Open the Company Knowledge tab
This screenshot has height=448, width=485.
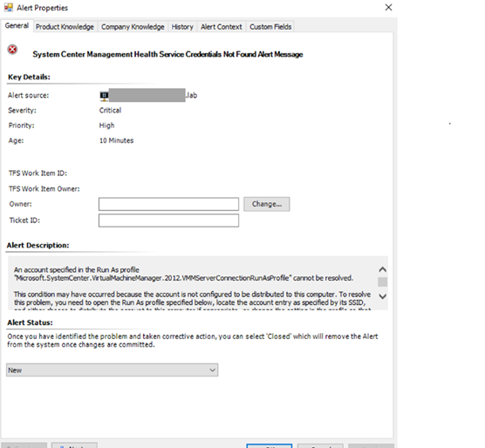click(x=133, y=27)
